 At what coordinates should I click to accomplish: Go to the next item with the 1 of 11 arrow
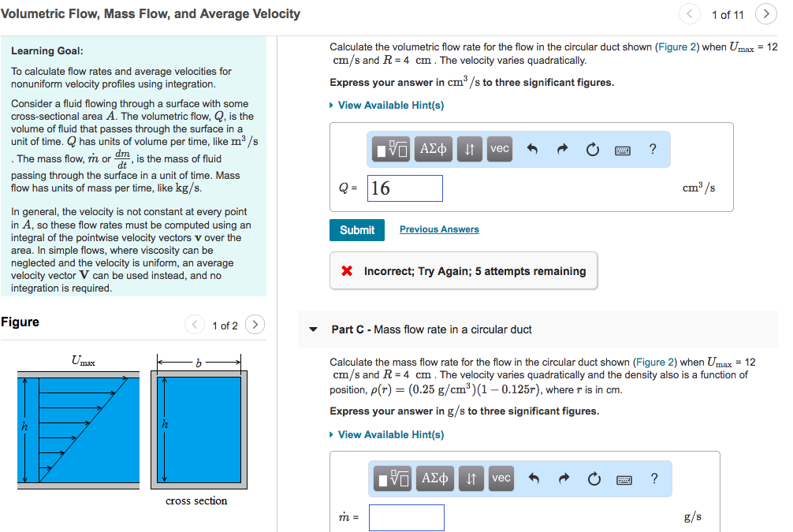pyautogui.click(x=765, y=14)
